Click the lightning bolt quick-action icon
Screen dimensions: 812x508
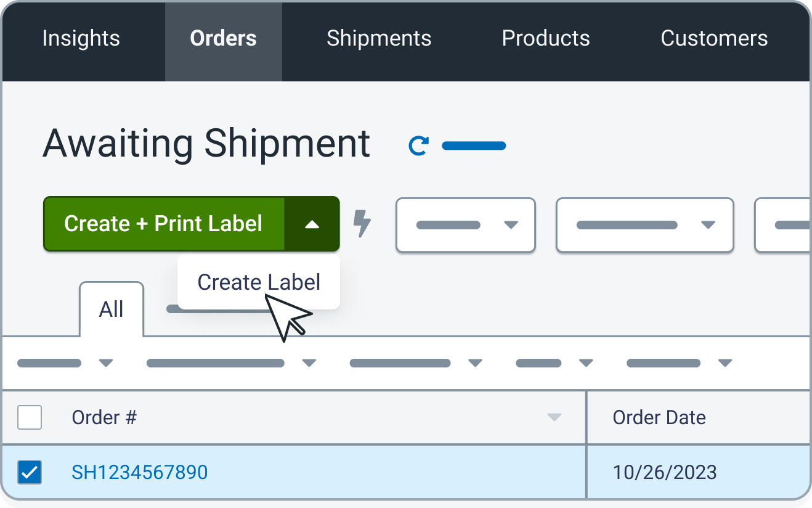tap(363, 224)
